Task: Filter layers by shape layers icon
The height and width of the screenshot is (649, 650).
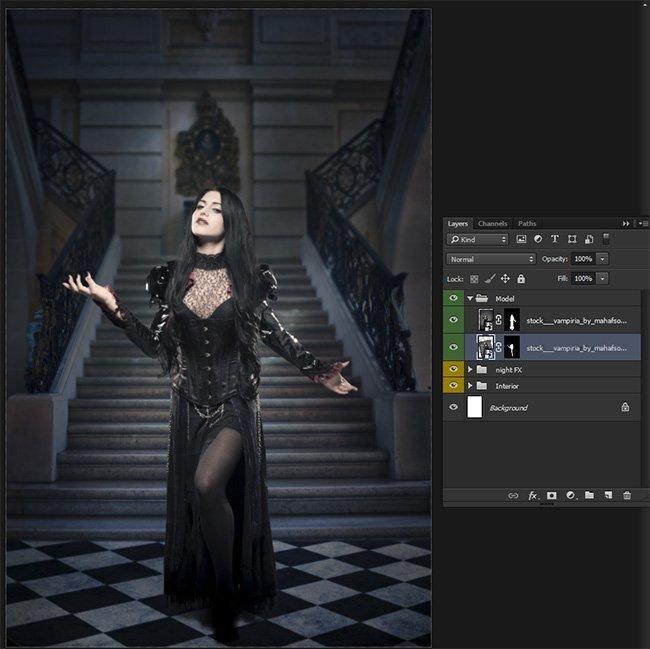Action: 572,239
